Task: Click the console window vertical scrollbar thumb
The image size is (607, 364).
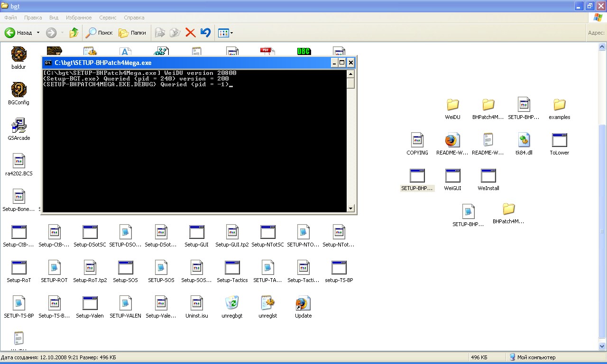Action: coord(351,83)
